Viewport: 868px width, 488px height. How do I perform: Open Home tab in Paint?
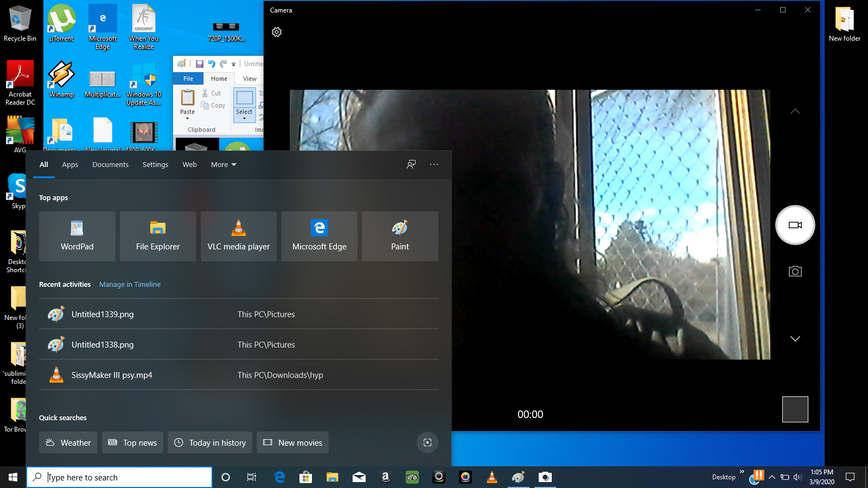[219, 79]
